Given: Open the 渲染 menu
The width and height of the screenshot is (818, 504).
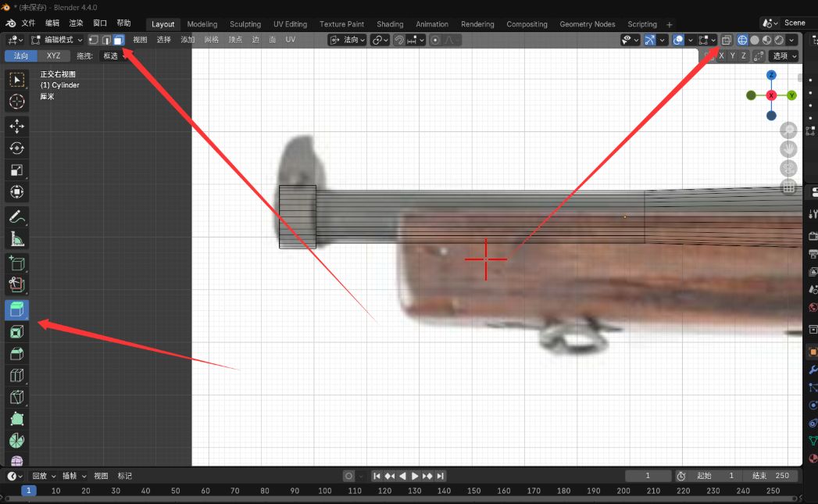Looking at the screenshot, I should click(76, 23).
